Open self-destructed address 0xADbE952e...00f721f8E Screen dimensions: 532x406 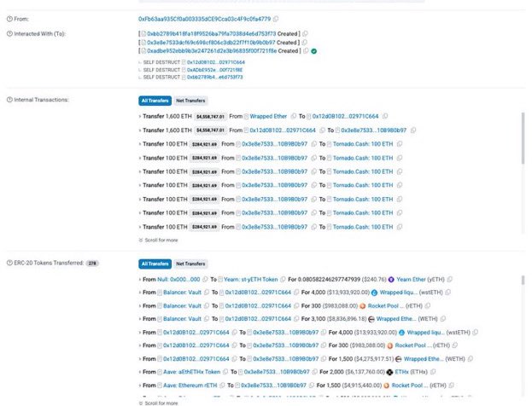[215, 70]
